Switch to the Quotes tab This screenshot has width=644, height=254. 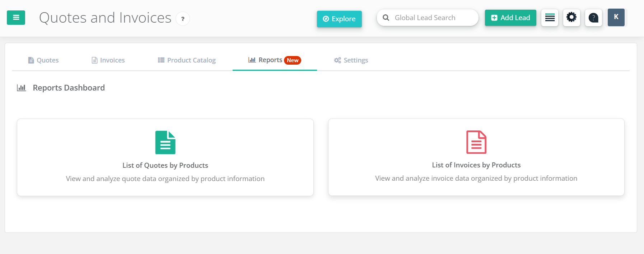[43, 60]
